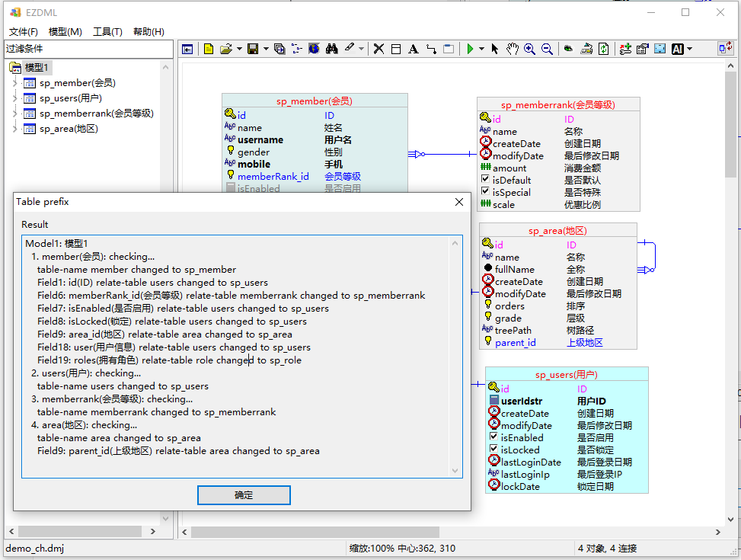This screenshot has height=560, width=741.
Task: Toggle isSpecial checkbox in sp_memberrank
Action: pyautogui.click(x=485, y=192)
